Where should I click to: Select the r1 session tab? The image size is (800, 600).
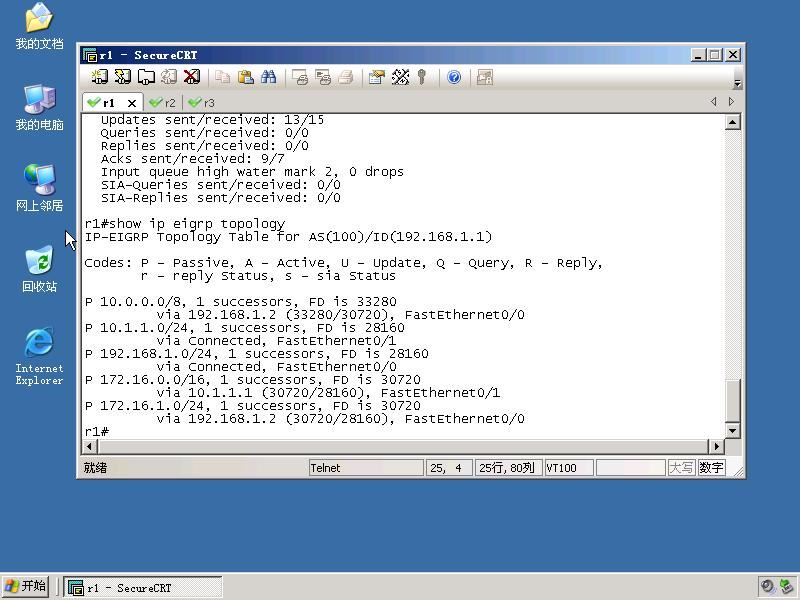tap(108, 103)
